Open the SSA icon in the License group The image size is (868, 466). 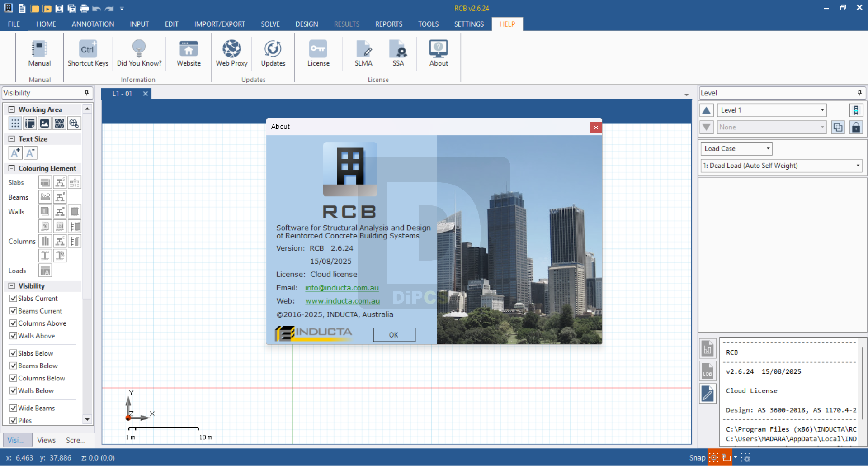point(398,53)
